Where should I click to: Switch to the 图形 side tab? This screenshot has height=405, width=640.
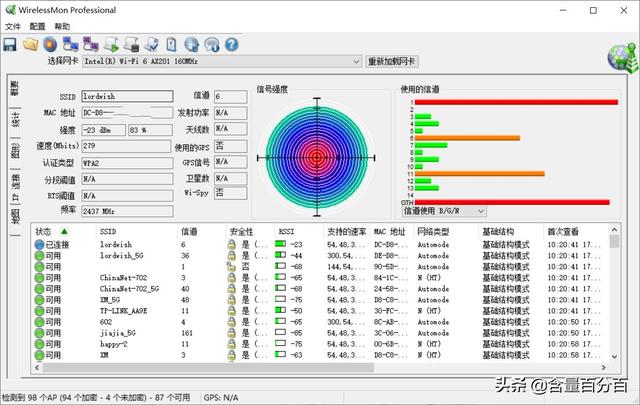(15, 151)
